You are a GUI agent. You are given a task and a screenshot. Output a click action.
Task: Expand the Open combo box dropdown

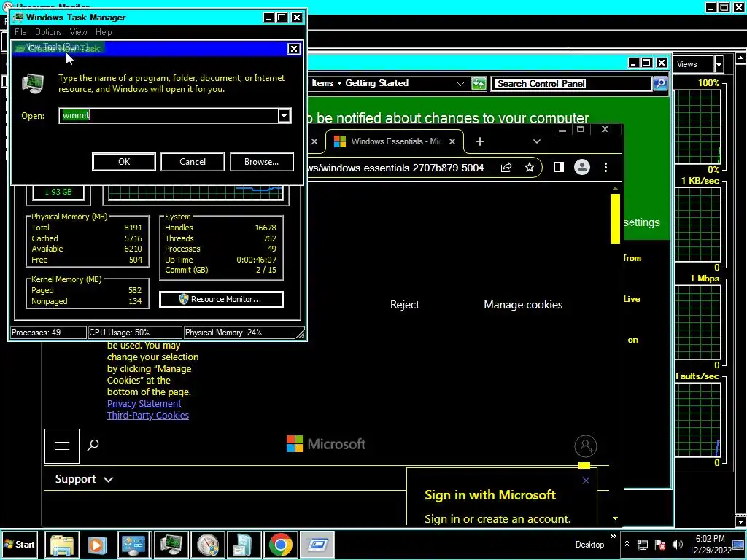[x=284, y=115]
